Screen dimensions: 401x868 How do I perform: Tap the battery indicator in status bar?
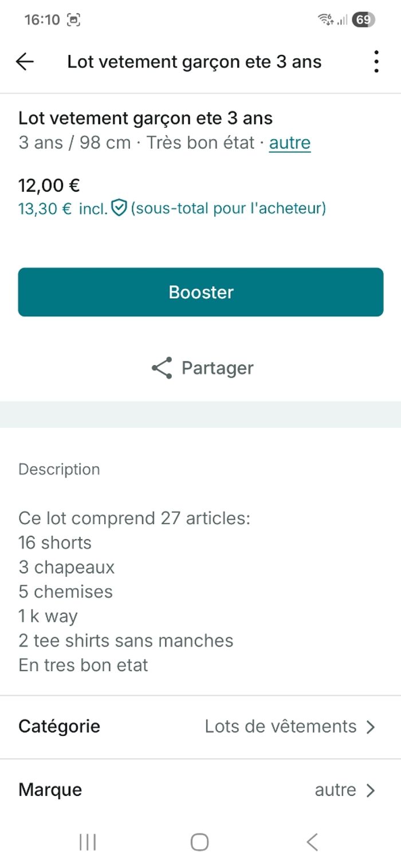coord(363,20)
